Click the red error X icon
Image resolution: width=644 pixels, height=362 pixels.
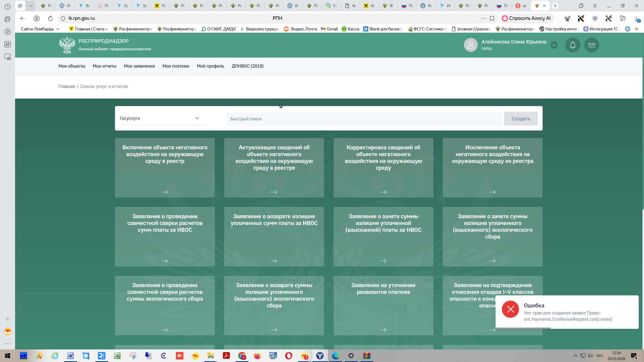point(510,309)
